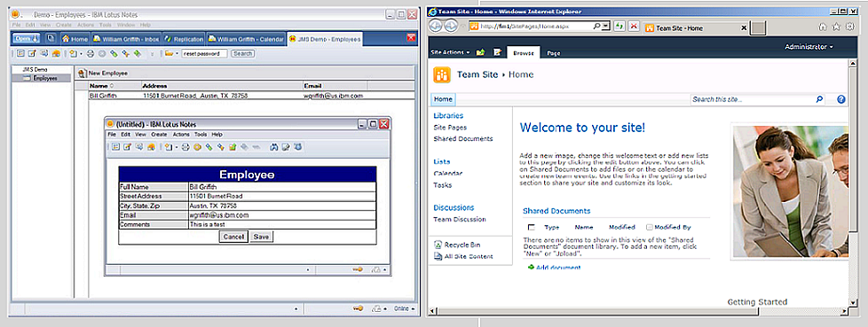Click the Open dropdown button in Lotus Notes
The image size is (868, 327).
[27, 39]
